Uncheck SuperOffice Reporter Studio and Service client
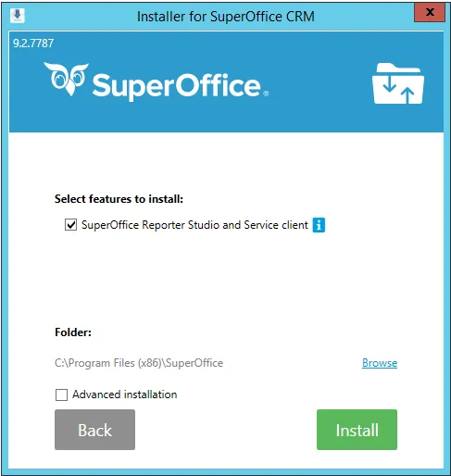 70,225
